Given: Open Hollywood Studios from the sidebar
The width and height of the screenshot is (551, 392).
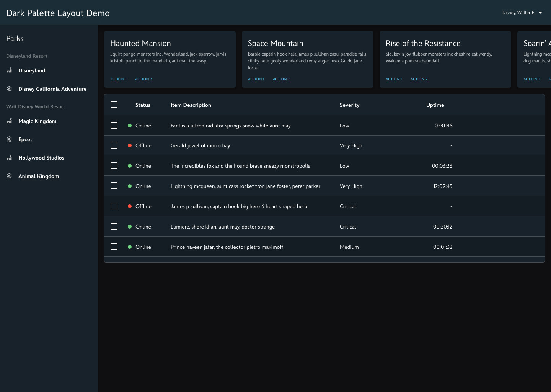Looking at the screenshot, I should [41, 158].
